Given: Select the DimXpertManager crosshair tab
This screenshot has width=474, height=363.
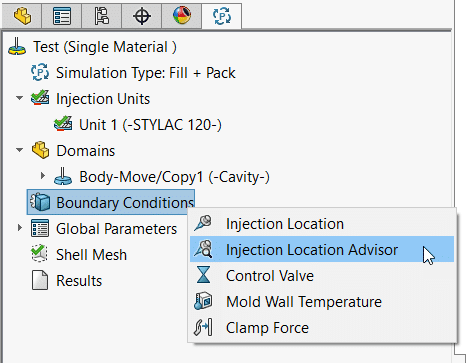Looking at the screenshot, I should (142, 16).
